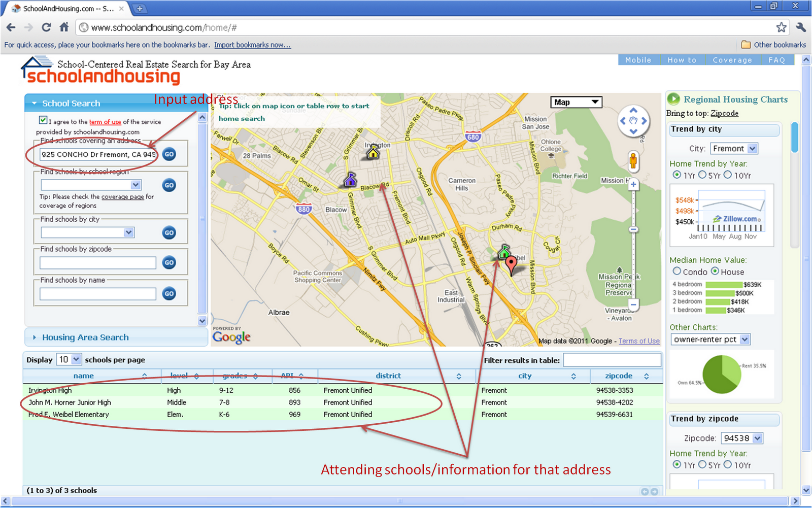The width and height of the screenshot is (812, 508).
Task: Select the purple school marker on the map
Action: pyautogui.click(x=350, y=179)
